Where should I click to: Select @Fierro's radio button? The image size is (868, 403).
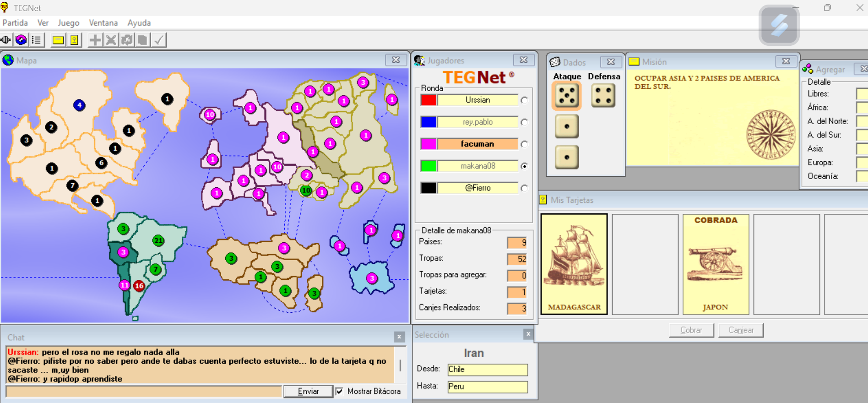coord(524,188)
